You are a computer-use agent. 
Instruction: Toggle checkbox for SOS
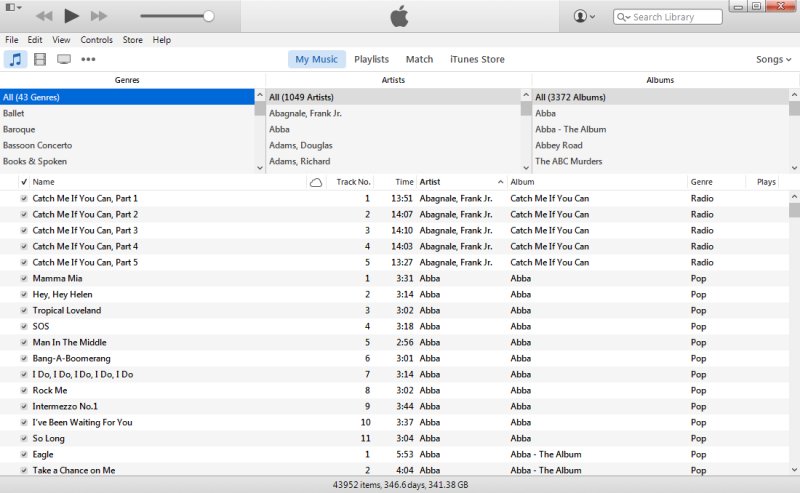(24, 327)
